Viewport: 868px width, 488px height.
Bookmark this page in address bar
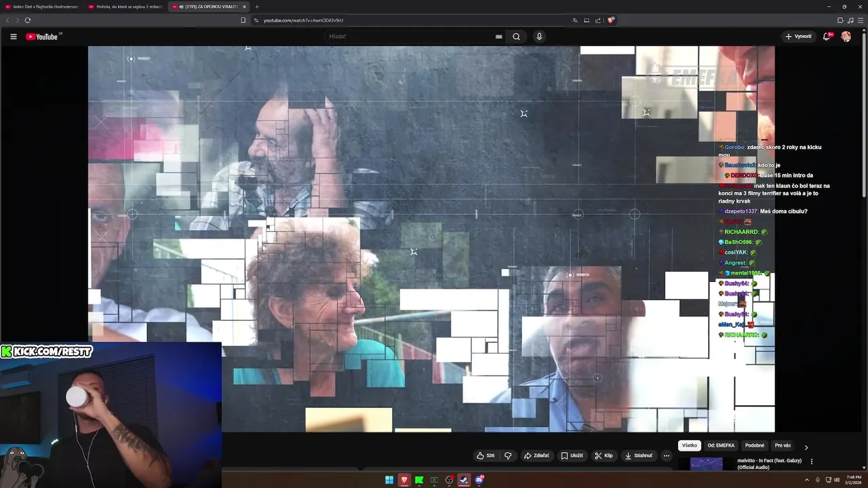[x=243, y=20]
